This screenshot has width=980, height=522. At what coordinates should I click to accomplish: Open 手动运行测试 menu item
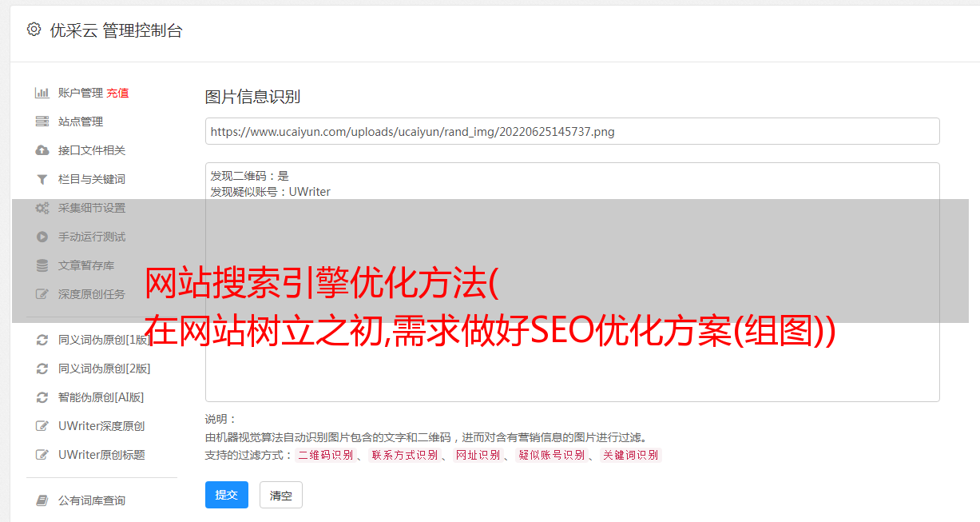click(92, 237)
